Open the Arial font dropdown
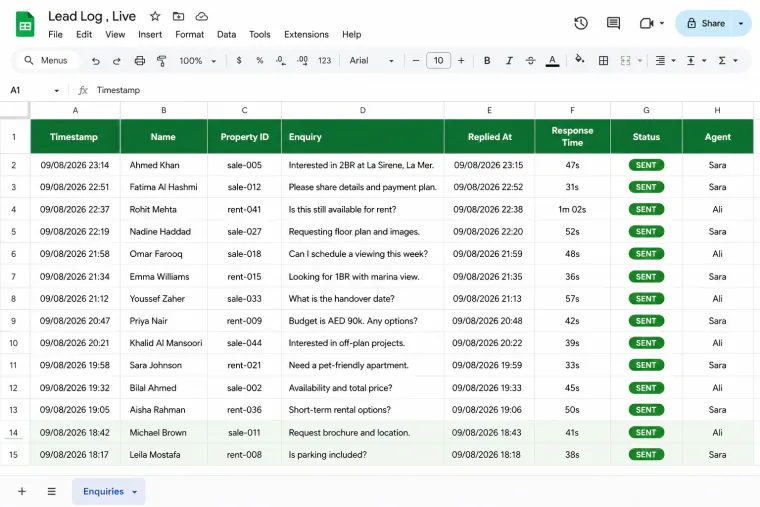This screenshot has width=760, height=507. (371, 61)
